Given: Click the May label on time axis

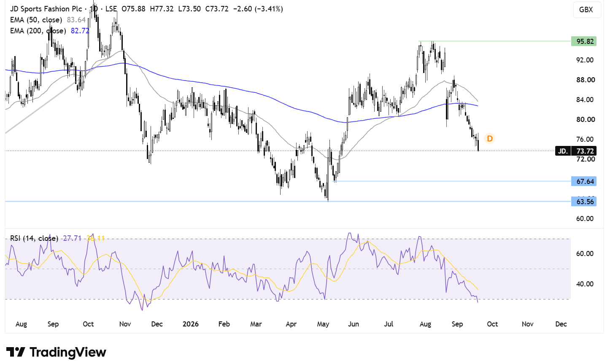Looking at the screenshot, I should [x=323, y=324].
